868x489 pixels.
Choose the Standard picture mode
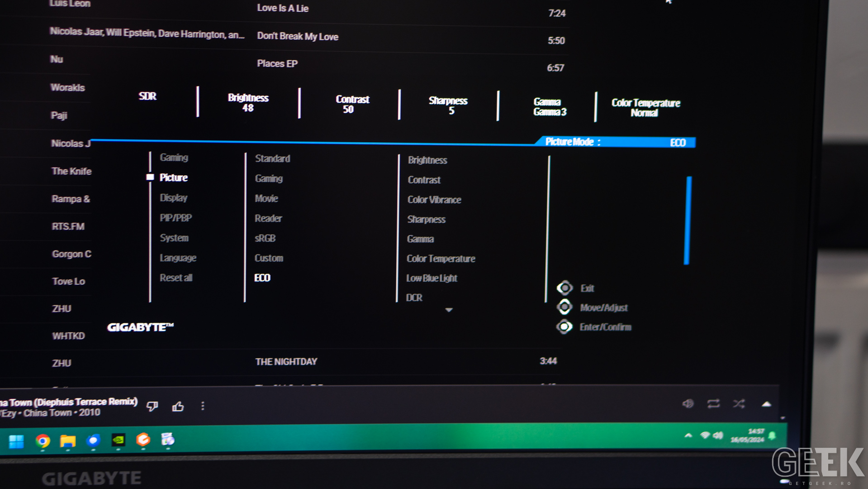[x=272, y=158]
